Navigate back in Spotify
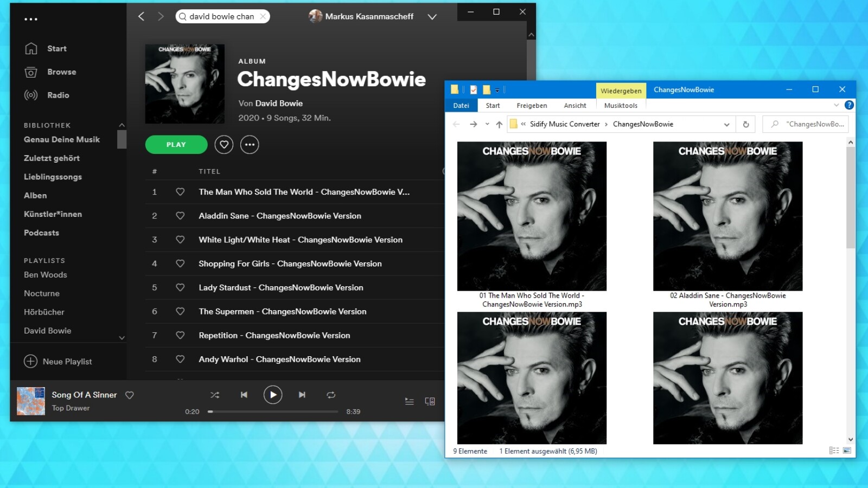This screenshot has width=868, height=488. (141, 16)
